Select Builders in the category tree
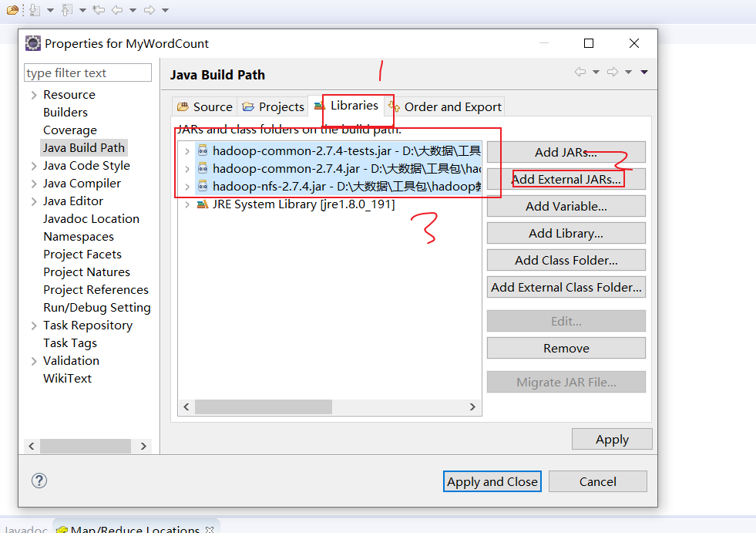 point(65,113)
